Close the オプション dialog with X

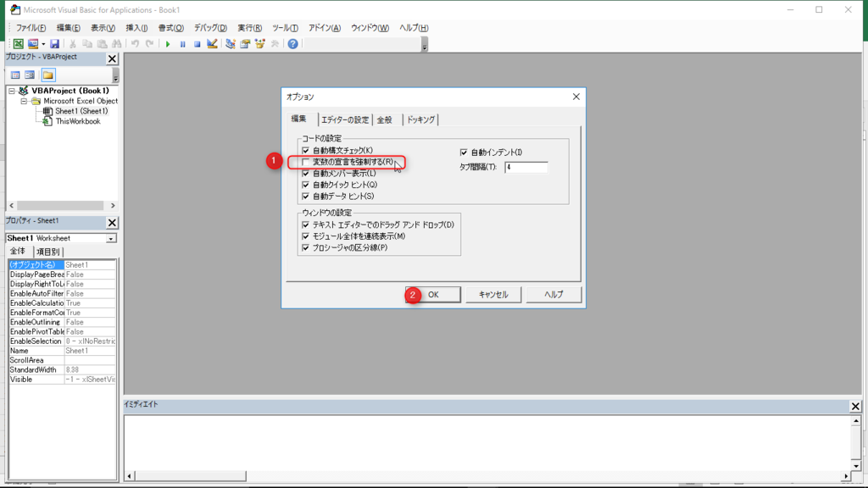click(x=576, y=97)
